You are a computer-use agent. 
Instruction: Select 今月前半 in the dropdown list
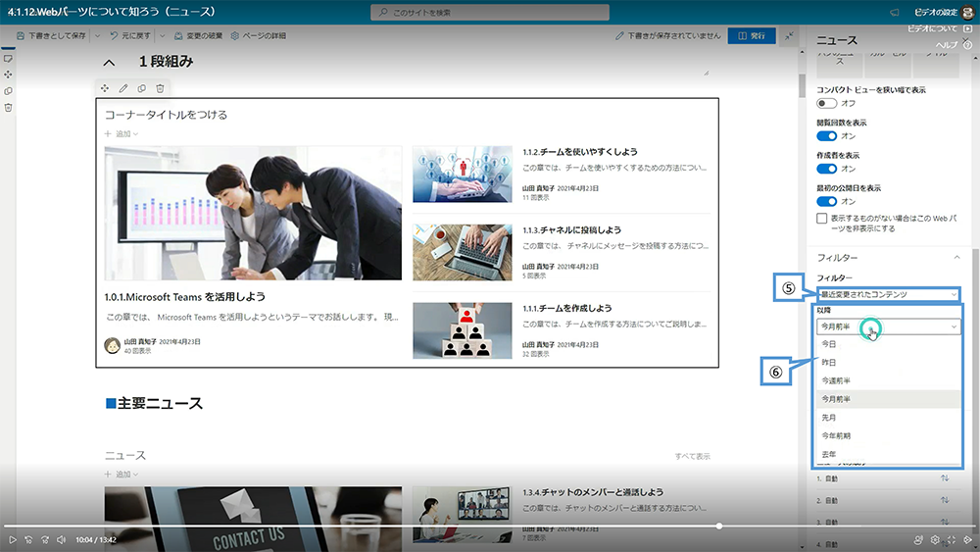[888, 399]
